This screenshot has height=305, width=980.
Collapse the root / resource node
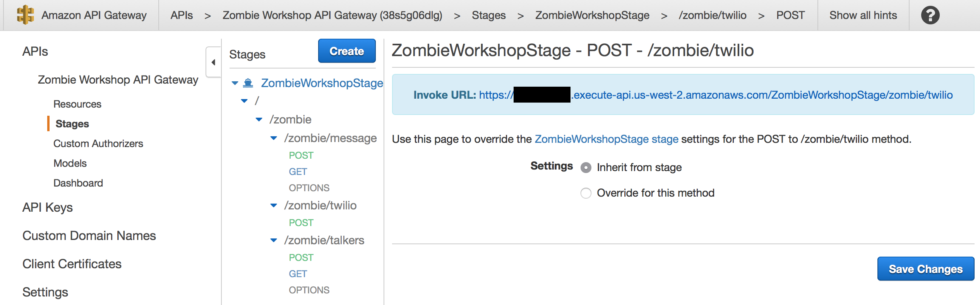tap(244, 101)
